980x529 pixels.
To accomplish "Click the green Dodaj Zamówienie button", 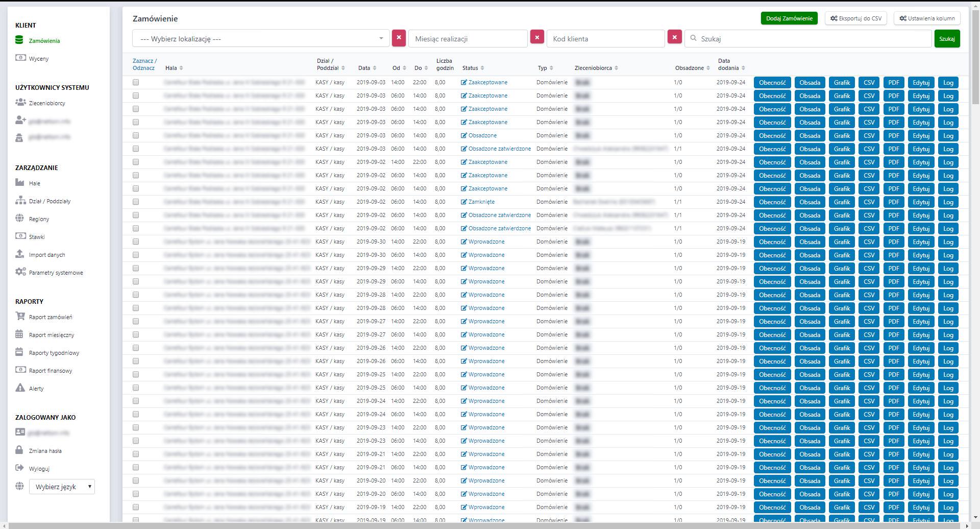I will click(x=789, y=18).
